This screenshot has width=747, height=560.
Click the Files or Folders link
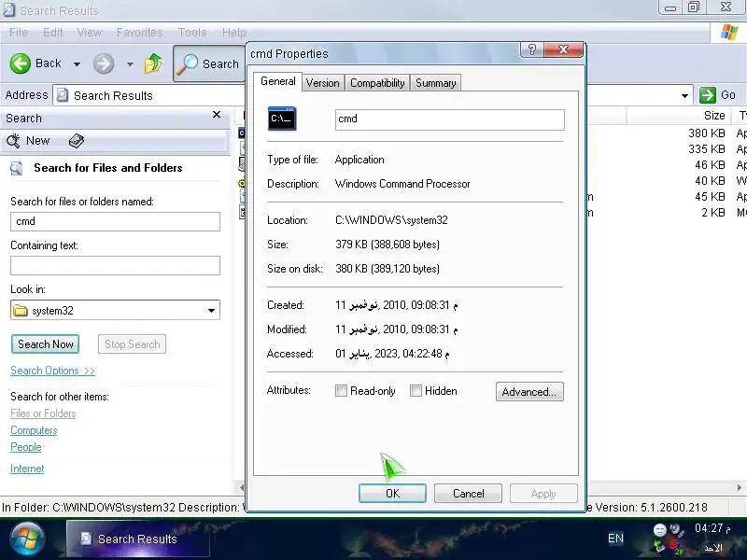click(x=43, y=413)
